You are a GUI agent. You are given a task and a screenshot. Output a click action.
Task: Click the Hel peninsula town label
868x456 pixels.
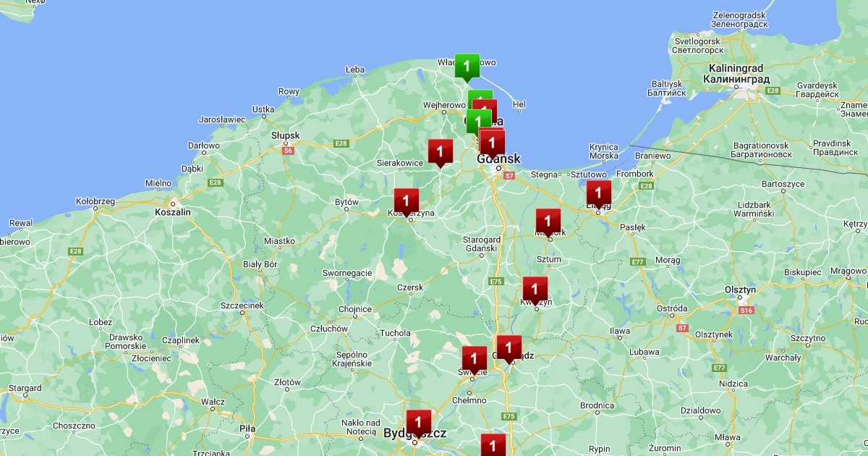point(519,105)
